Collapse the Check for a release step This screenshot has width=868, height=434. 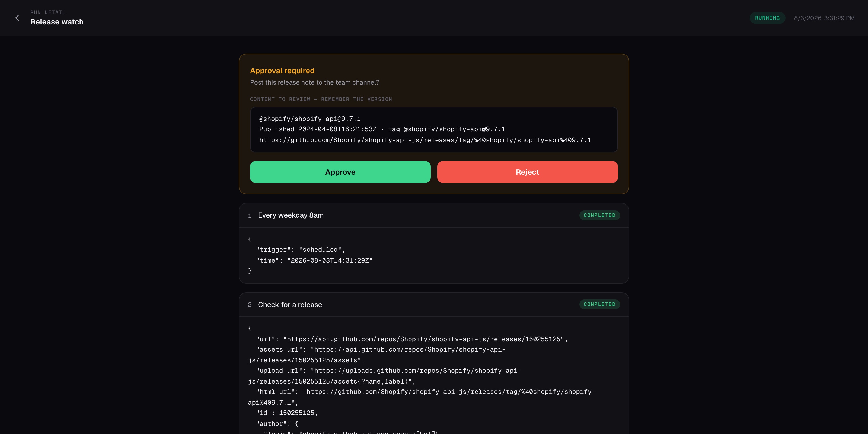[434, 304]
